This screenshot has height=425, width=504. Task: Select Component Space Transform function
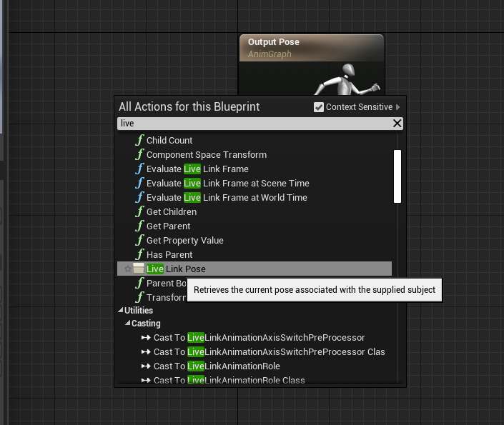click(x=207, y=155)
